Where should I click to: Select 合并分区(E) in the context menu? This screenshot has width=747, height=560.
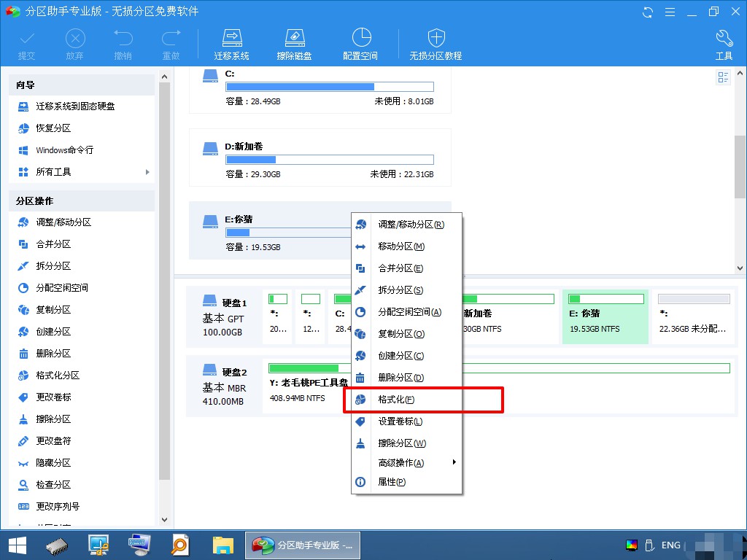[x=406, y=268]
